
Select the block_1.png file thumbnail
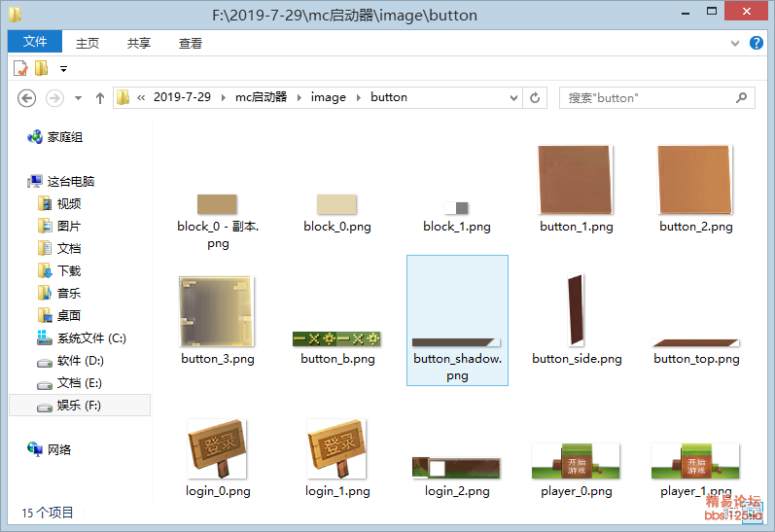click(x=456, y=208)
